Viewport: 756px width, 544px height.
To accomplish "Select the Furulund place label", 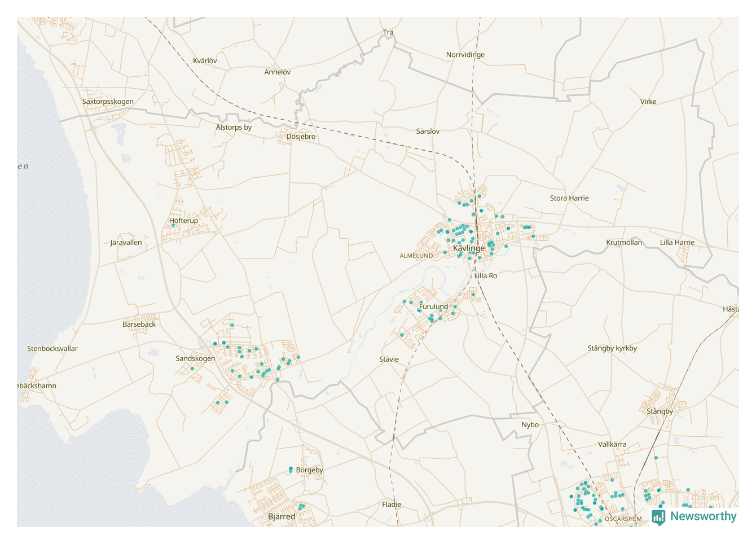I will (x=433, y=306).
